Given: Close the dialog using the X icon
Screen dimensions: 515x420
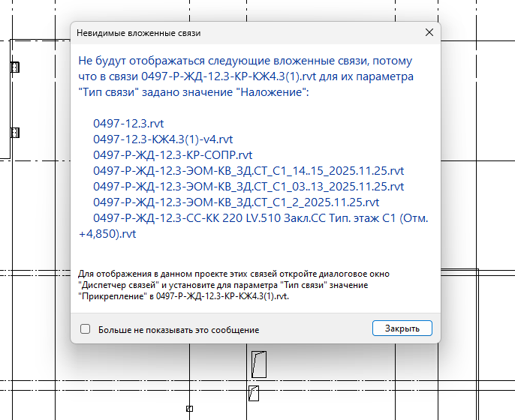Looking at the screenshot, I should (429, 32).
